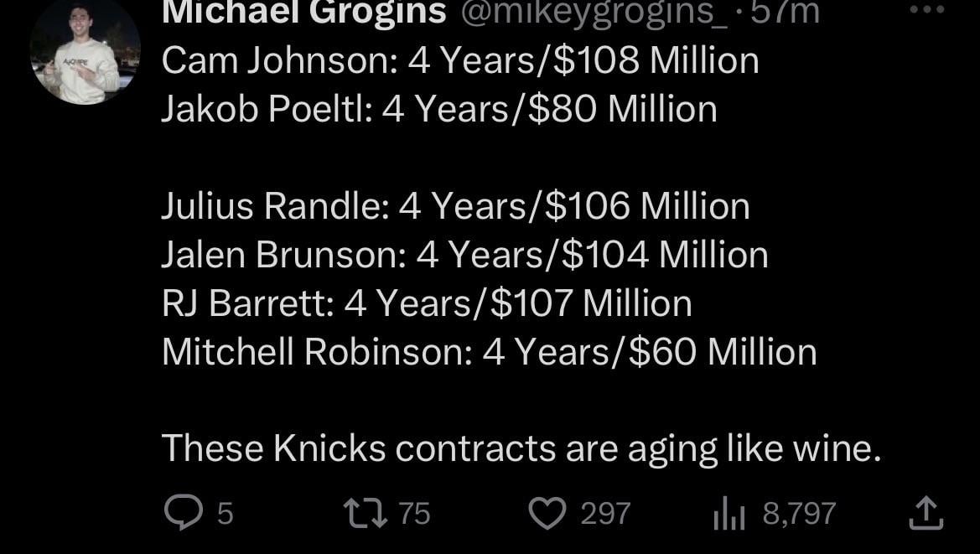Open the three-dot more options menu
This screenshot has width=980, height=554.
click(926, 10)
